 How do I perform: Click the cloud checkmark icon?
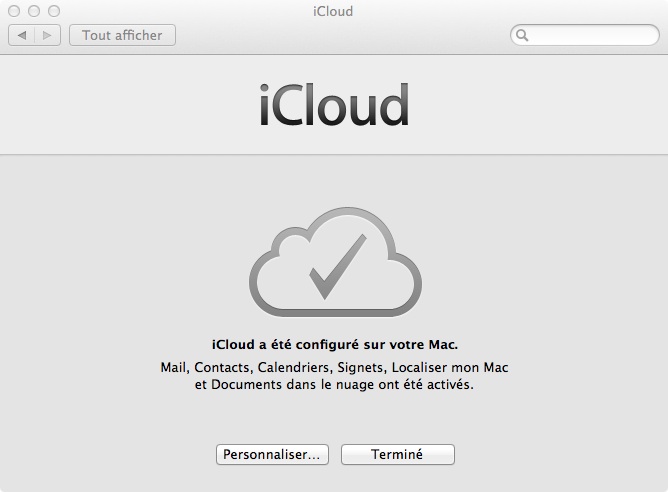[335, 254]
